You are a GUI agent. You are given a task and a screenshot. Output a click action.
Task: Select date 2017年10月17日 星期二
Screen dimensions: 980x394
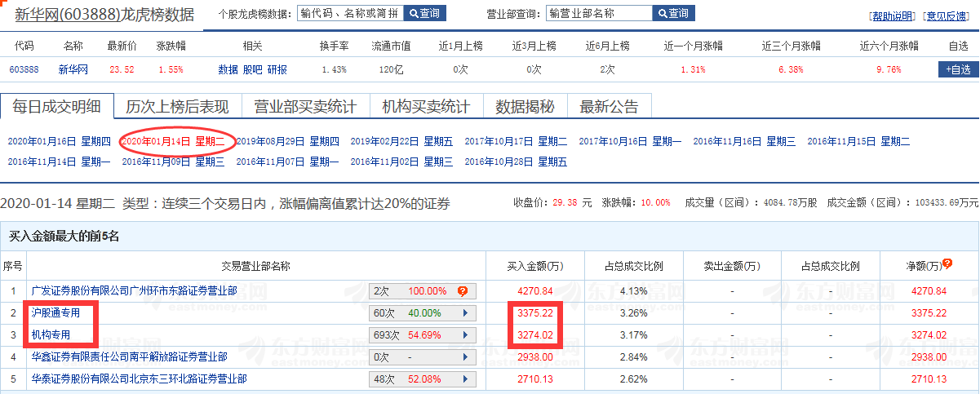[516, 141]
